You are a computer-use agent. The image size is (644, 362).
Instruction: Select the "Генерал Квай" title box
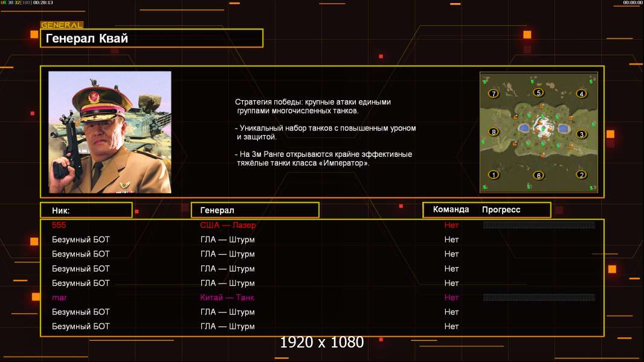pyautogui.click(x=152, y=38)
